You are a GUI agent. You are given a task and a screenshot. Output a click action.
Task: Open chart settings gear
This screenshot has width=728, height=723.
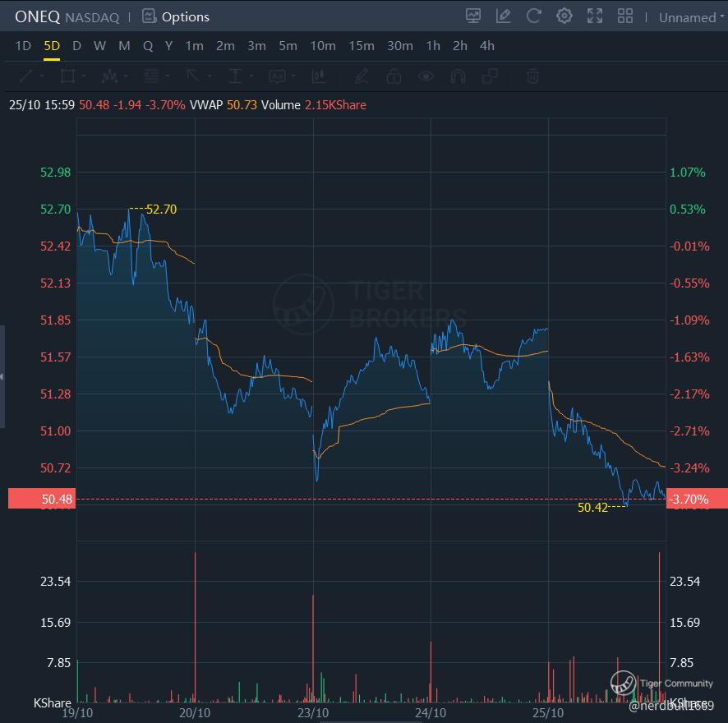tap(564, 16)
